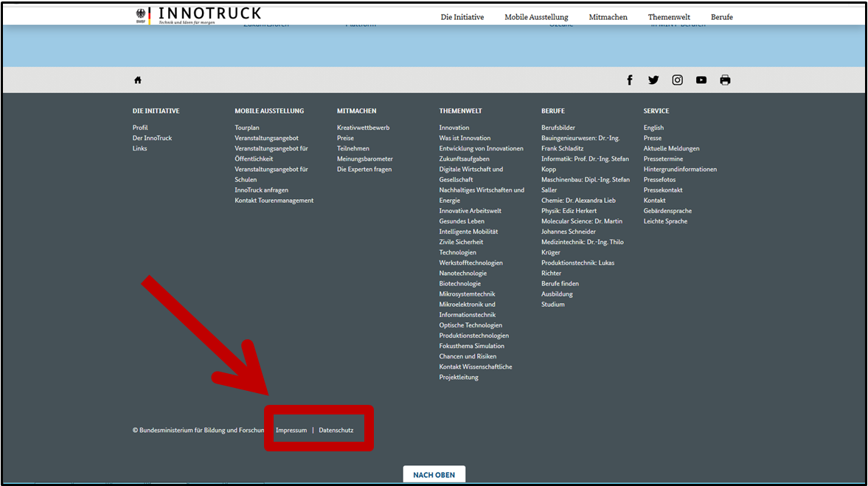Click the print page icon
The image size is (868, 486).
click(x=725, y=80)
